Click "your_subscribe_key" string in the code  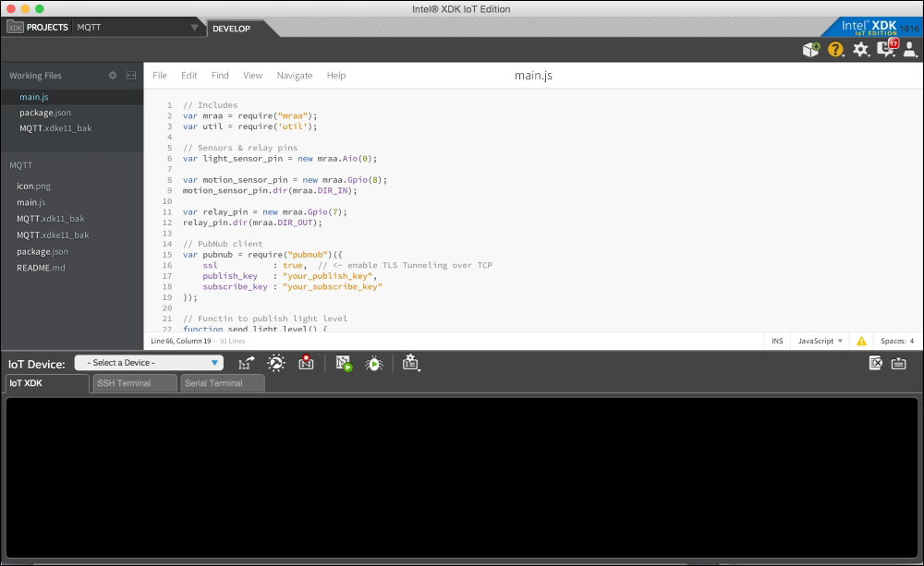[x=333, y=286]
